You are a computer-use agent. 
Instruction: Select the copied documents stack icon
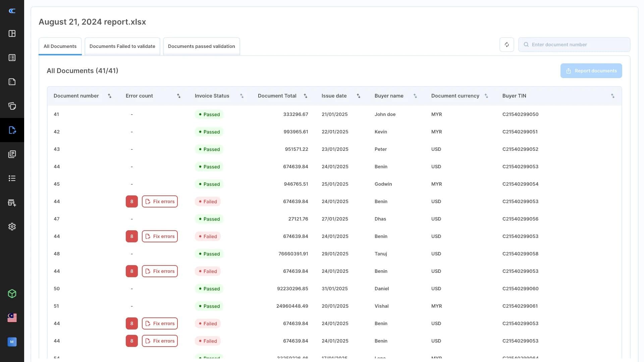[12, 106]
